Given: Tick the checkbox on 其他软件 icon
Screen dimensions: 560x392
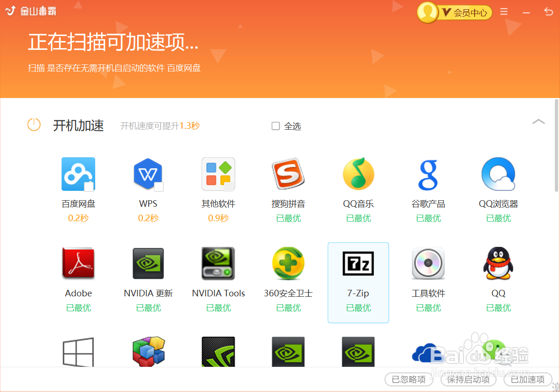Looking at the screenshot, I should point(229,187).
